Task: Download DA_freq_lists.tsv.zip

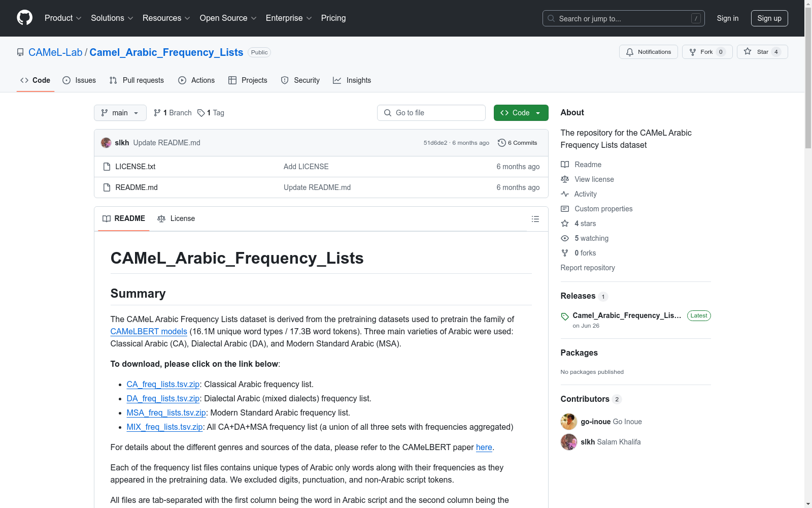Action: pyautogui.click(x=163, y=398)
